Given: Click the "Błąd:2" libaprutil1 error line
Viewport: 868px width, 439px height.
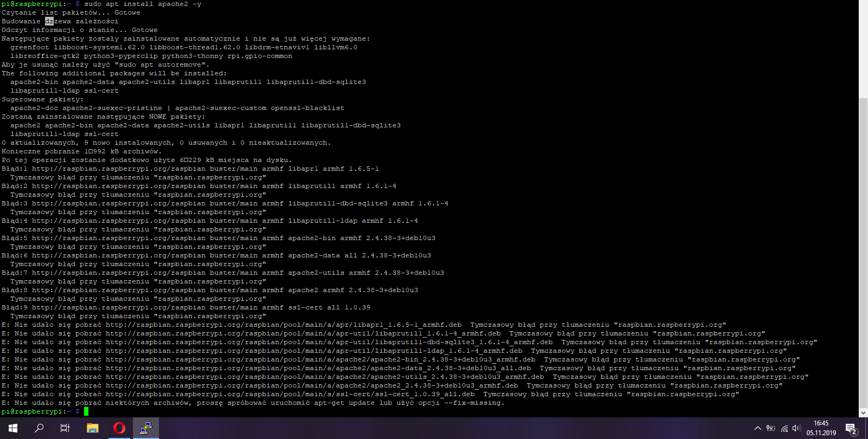Looking at the screenshot, I should (199, 186).
